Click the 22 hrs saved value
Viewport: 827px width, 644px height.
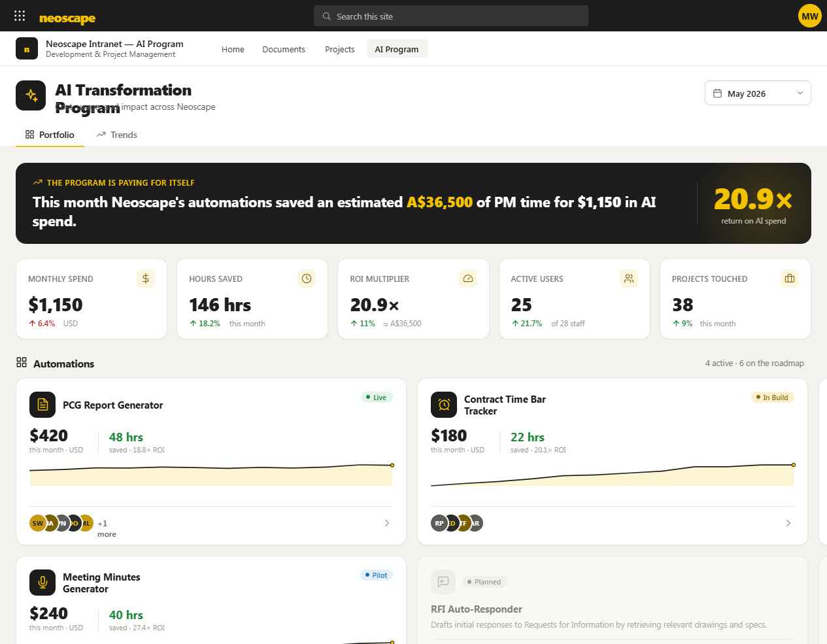[528, 437]
